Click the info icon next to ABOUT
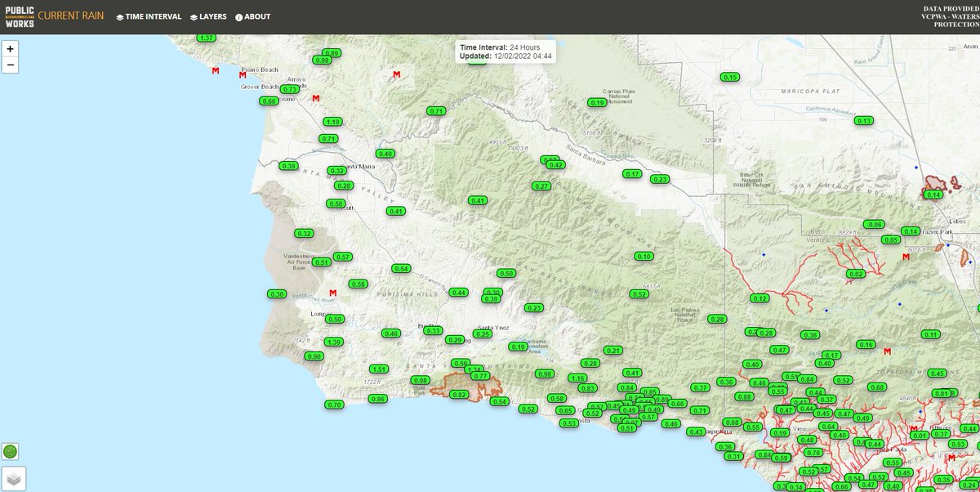The height and width of the screenshot is (492, 980). tap(238, 16)
